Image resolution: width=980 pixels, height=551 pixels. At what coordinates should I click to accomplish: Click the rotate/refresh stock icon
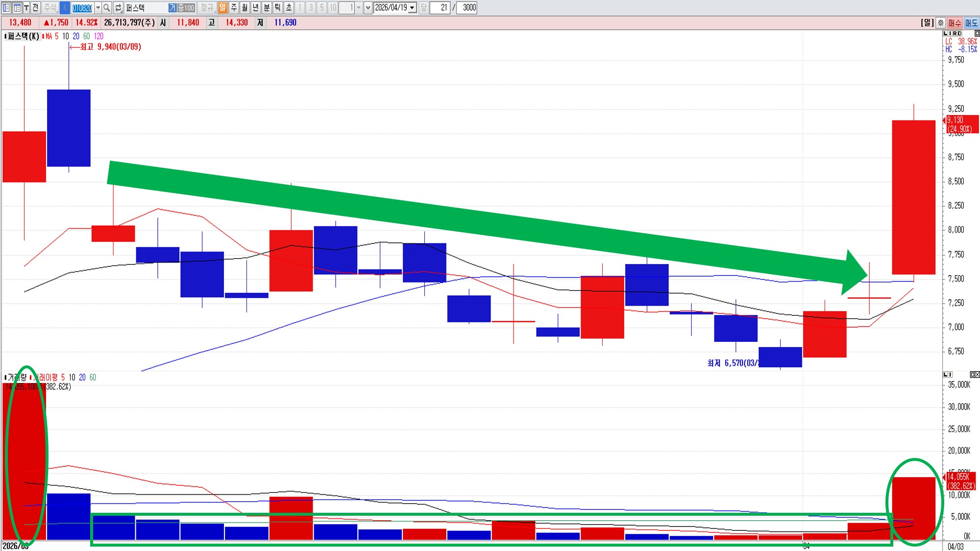click(x=118, y=8)
